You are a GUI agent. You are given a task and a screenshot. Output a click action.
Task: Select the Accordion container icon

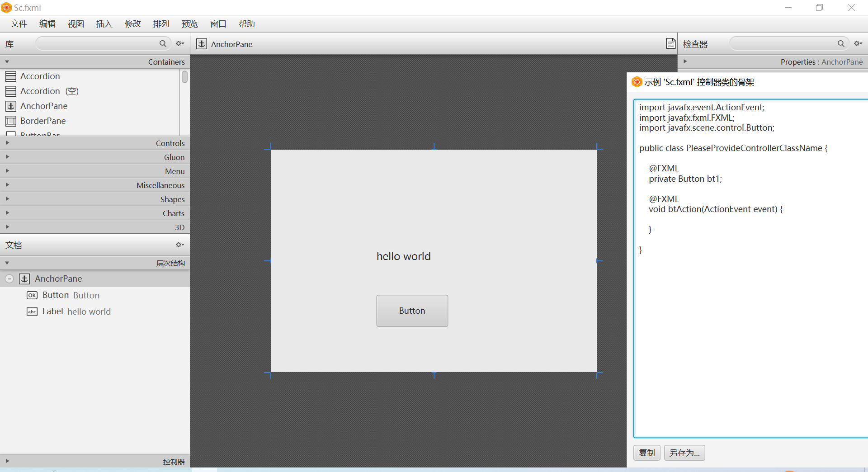11,76
